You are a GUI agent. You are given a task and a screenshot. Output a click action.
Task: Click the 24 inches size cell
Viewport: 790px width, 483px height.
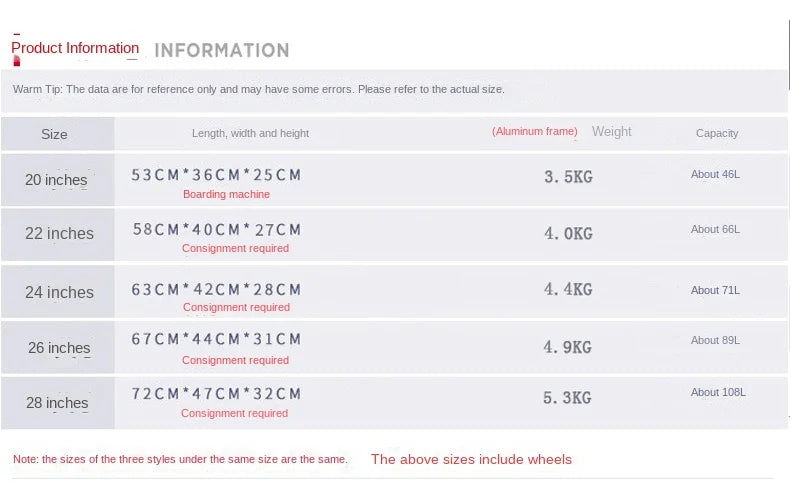[59, 292]
